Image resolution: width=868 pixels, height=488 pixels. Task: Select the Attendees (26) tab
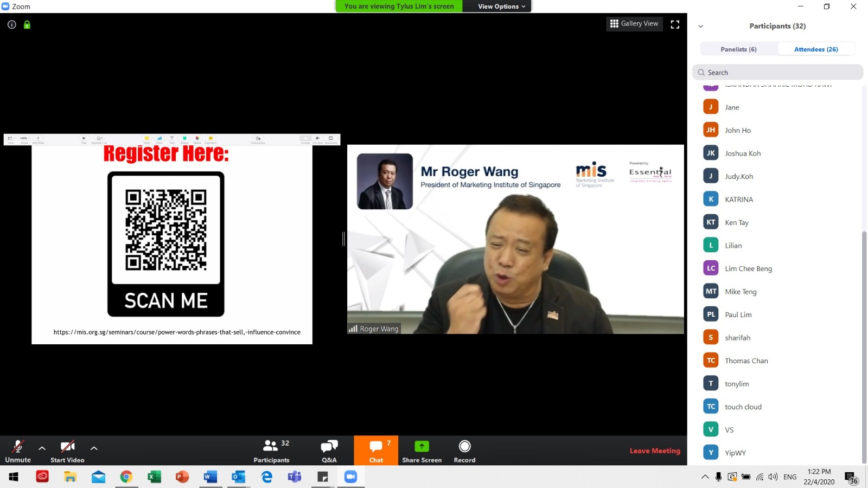click(816, 49)
